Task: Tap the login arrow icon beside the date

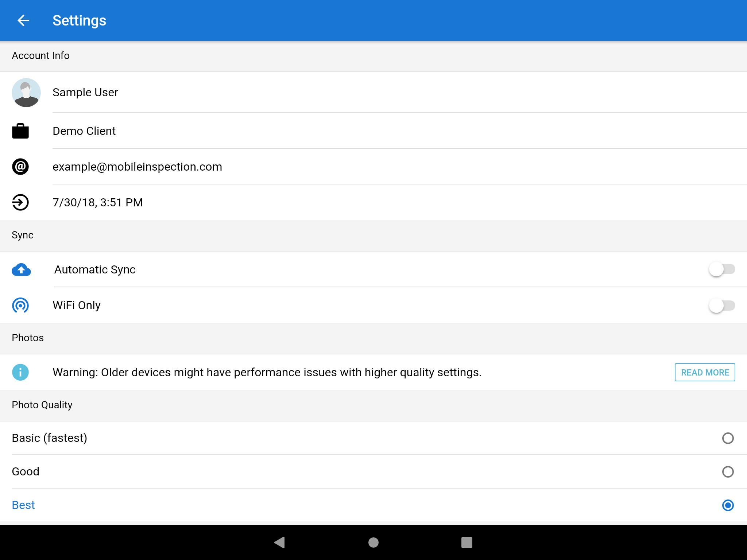Action: coord(20,202)
